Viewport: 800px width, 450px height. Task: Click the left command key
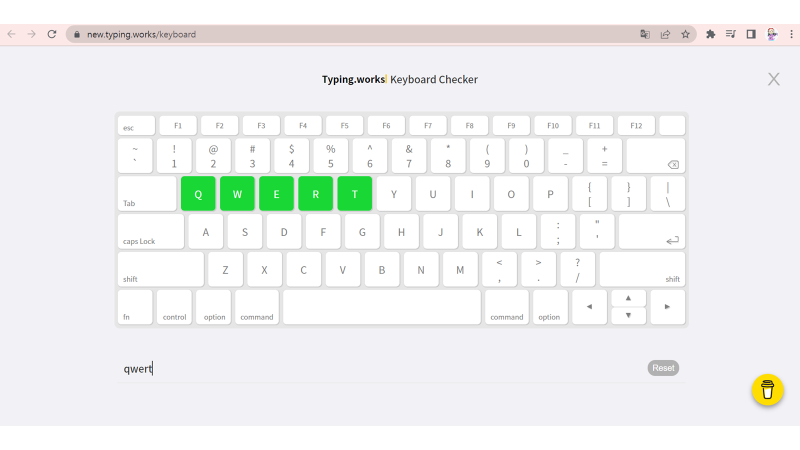pyautogui.click(x=257, y=307)
